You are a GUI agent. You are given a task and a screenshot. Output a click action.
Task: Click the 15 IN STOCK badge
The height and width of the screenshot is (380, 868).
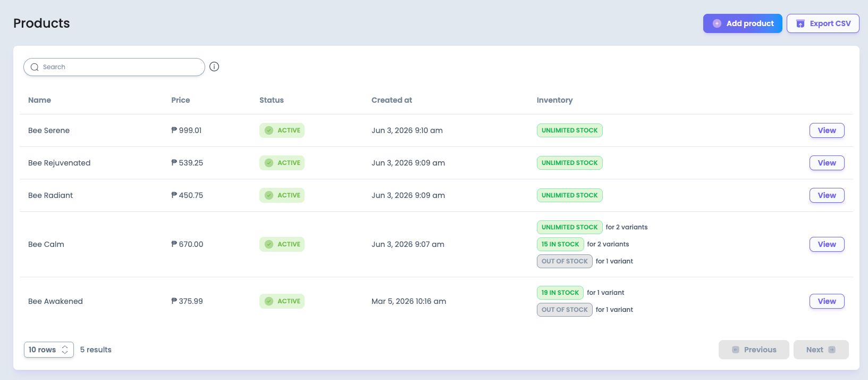click(560, 244)
